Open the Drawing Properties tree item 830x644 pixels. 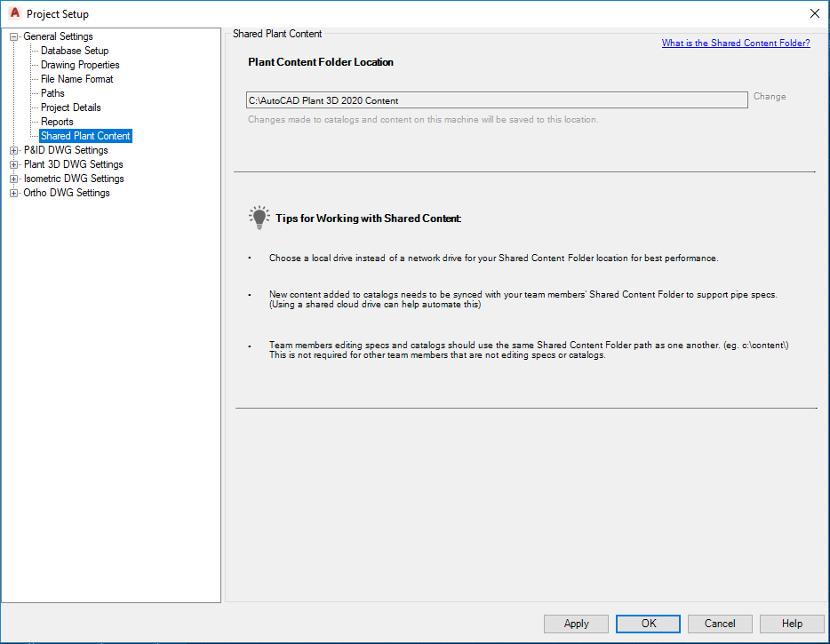pyautogui.click(x=80, y=65)
